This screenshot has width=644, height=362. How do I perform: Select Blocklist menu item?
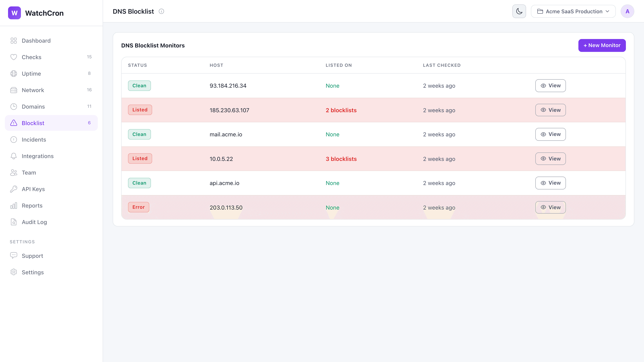click(51, 123)
